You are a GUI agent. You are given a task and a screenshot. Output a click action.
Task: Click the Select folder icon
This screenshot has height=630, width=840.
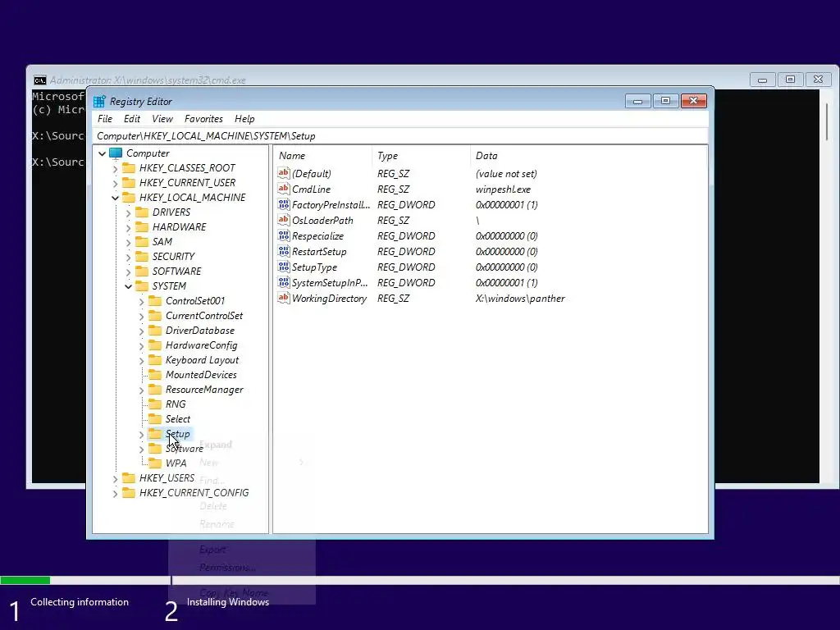[155, 419]
